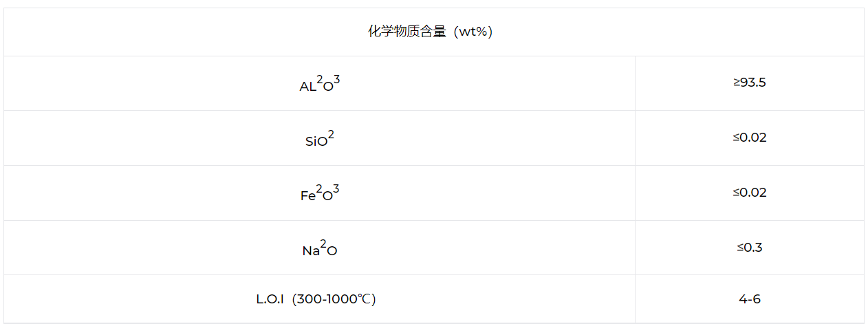Select the SiO2 row label cell
This screenshot has height=324, width=868.
click(319, 139)
